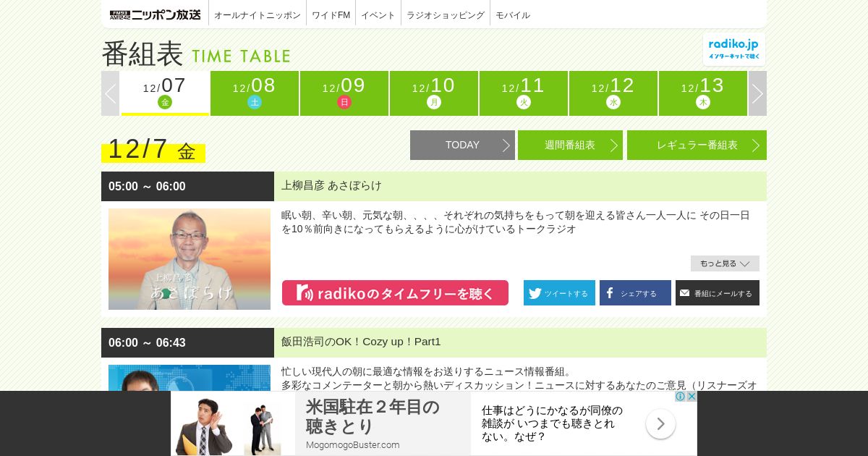Open イベント menu item

pyautogui.click(x=378, y=15)
